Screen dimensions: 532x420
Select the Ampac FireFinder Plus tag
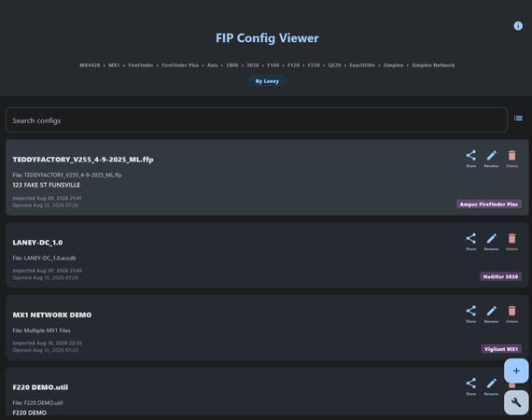pyautogui.click(x=489, y=204)
